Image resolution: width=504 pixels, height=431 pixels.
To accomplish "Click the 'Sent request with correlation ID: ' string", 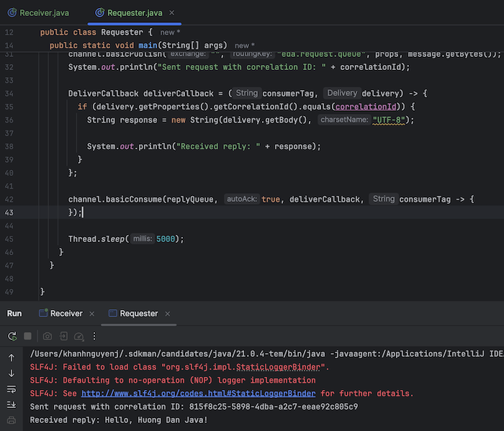I will [x=242, y=67].
